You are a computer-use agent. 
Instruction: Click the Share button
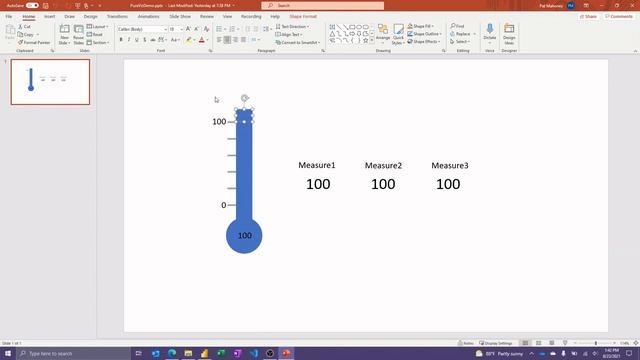click(x=588, y=17)
